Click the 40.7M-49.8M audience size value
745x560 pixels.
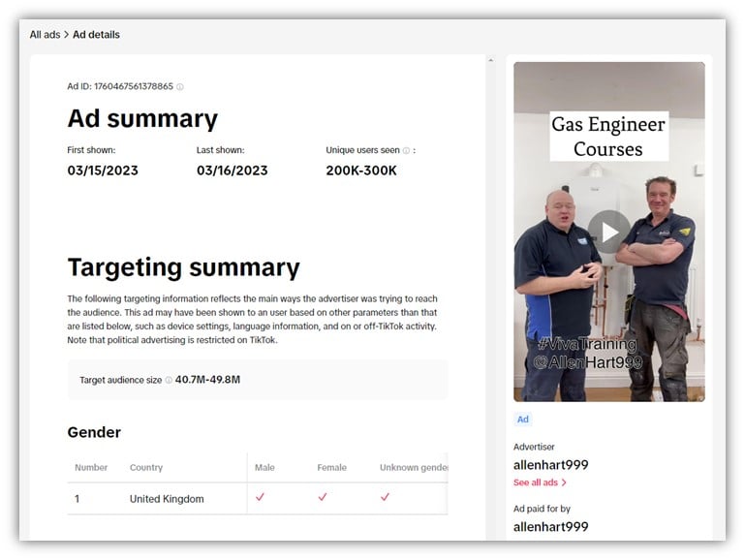pos(207,380)
